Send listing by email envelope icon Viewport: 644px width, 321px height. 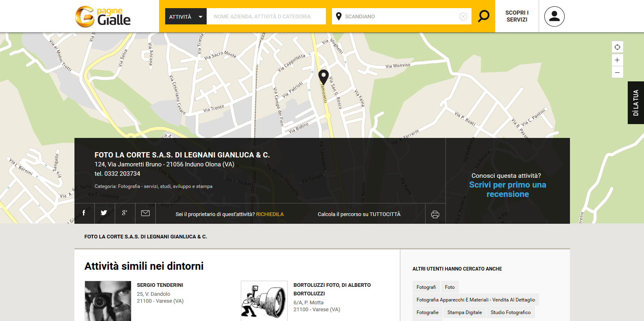tap(145, 213)
